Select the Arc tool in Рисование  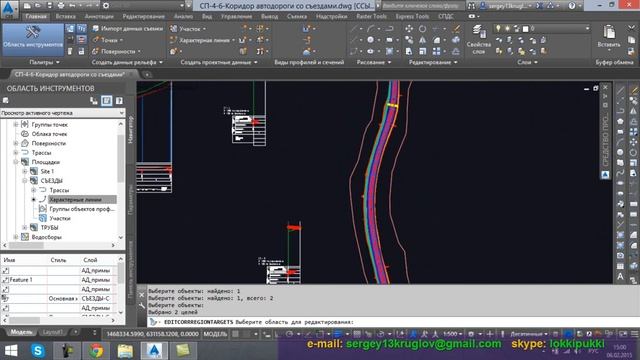point(371,29)
